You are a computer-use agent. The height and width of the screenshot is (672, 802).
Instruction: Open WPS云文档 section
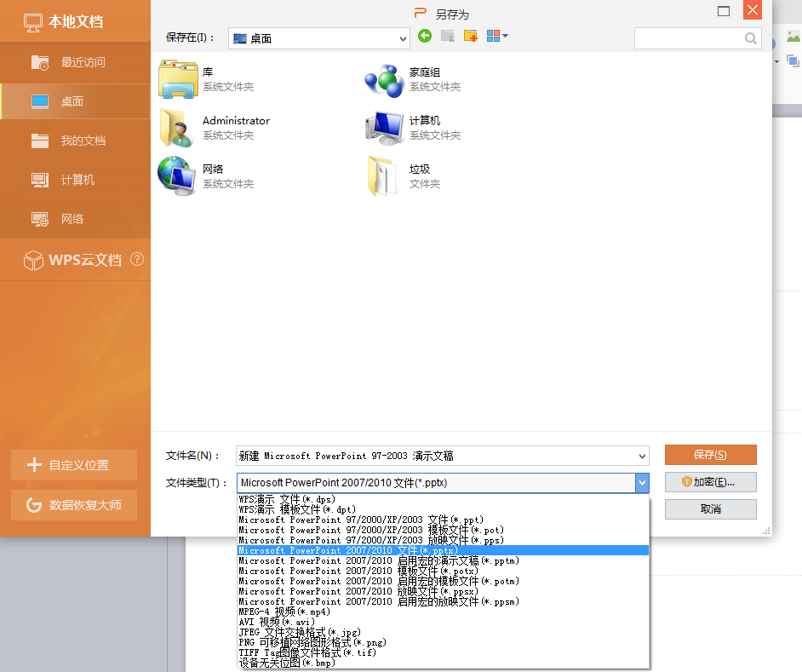tap(75, 260)
